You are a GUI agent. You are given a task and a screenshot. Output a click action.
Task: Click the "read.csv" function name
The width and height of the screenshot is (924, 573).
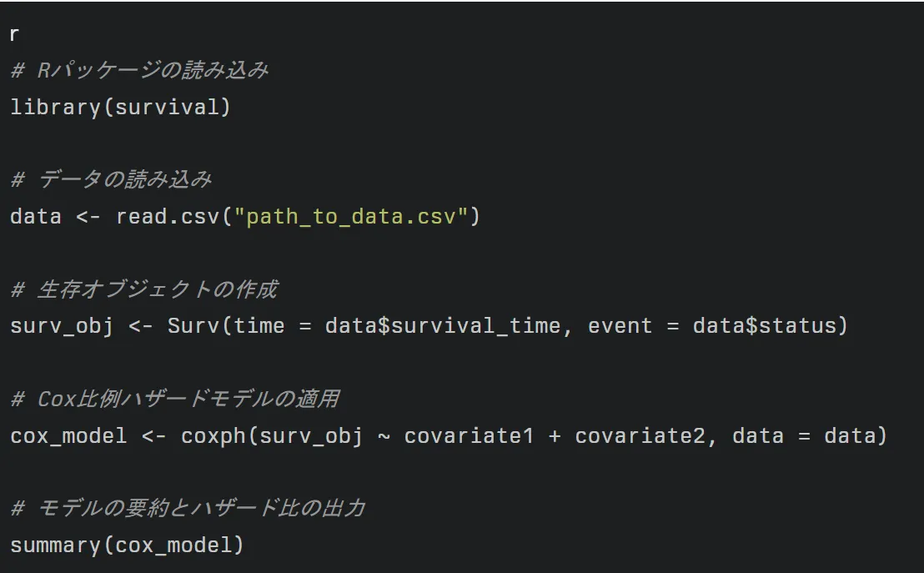point(167,217)
